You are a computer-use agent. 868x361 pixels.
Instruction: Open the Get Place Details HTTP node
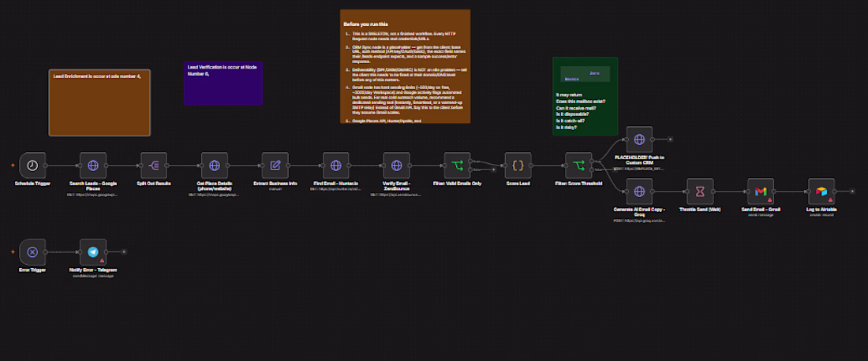coord(214,166)
